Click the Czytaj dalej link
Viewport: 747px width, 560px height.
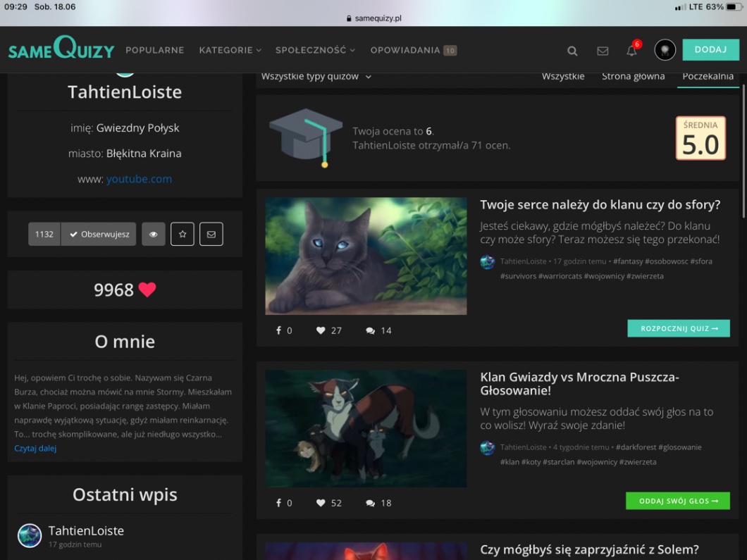click(x=35, y=448)
